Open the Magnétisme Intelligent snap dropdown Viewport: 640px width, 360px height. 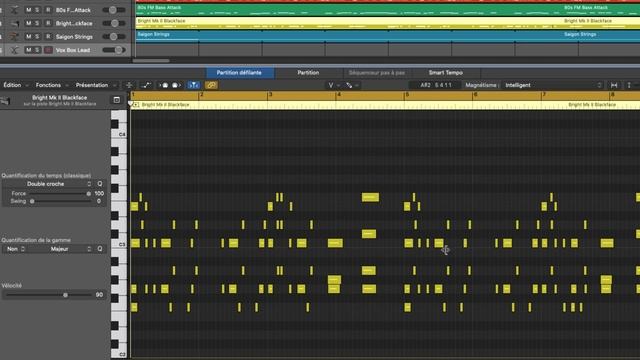[552, 85]
